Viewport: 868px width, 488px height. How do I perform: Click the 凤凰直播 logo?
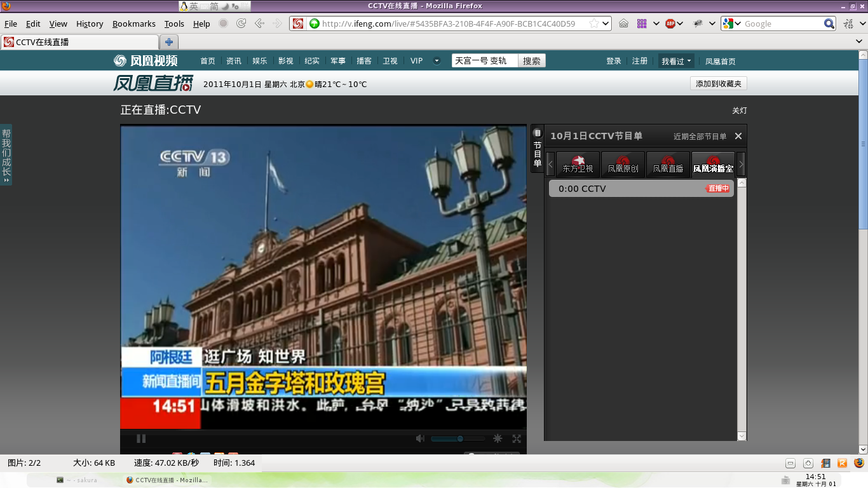(x=153, y=83)
